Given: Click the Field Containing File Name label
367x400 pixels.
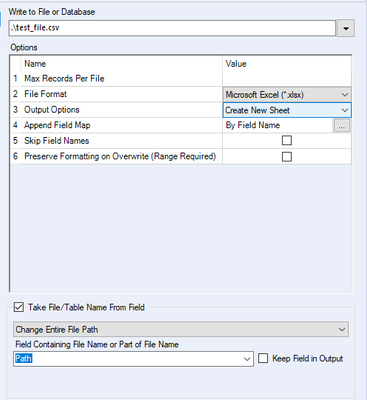Looking at the screenshot, I should point(97,344).
